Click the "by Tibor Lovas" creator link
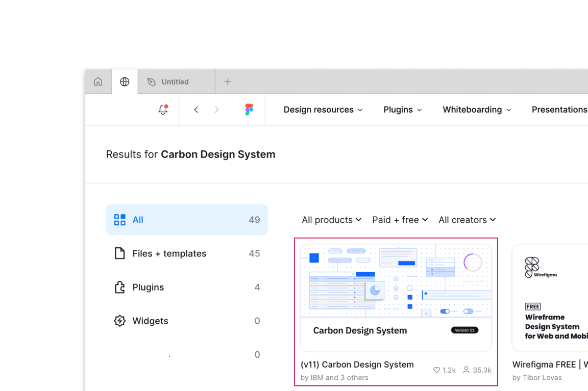 point(537,378)
